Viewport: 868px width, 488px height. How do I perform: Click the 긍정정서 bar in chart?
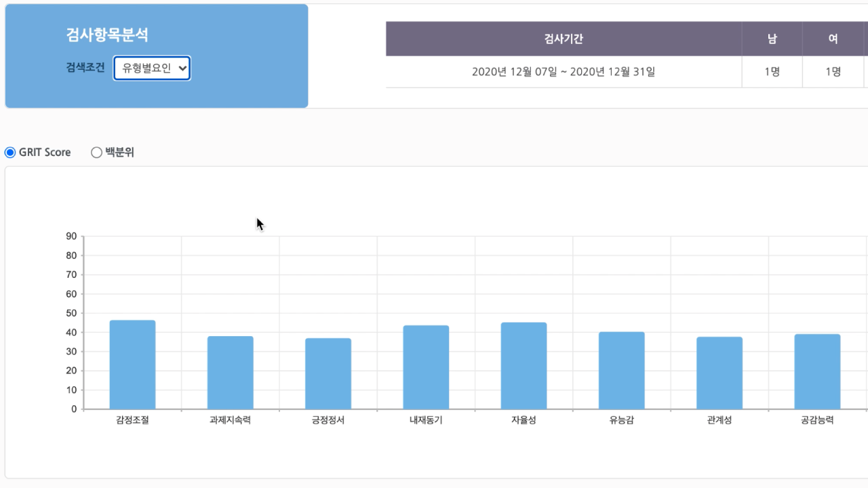(x=328, y=373)
